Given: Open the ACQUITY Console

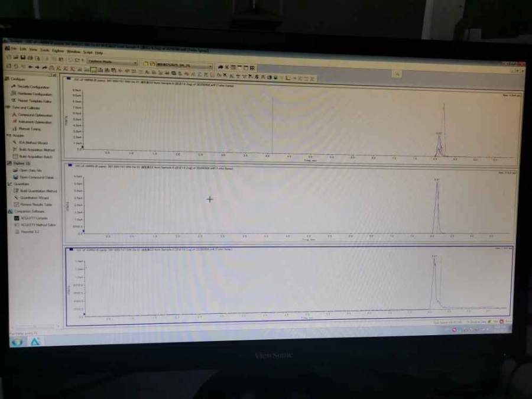Looking at the screenshot, I should click(33, 218).
